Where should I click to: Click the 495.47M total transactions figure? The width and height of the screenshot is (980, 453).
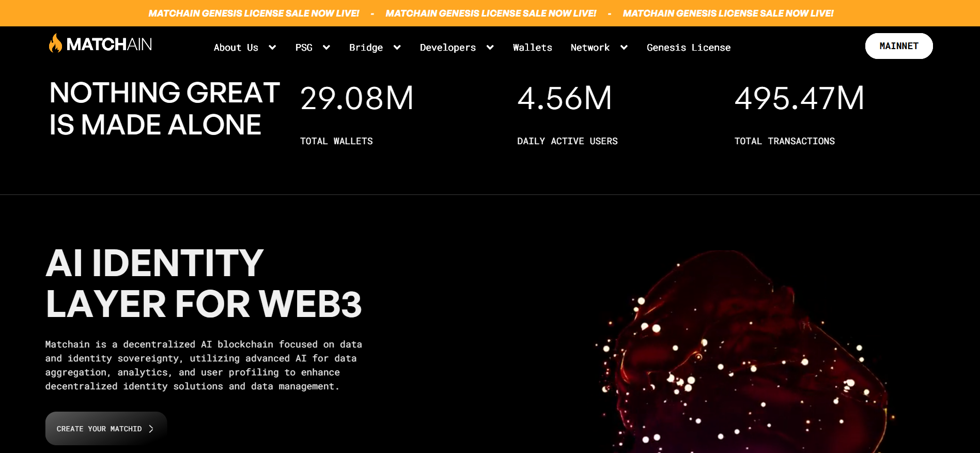point(799,98)
